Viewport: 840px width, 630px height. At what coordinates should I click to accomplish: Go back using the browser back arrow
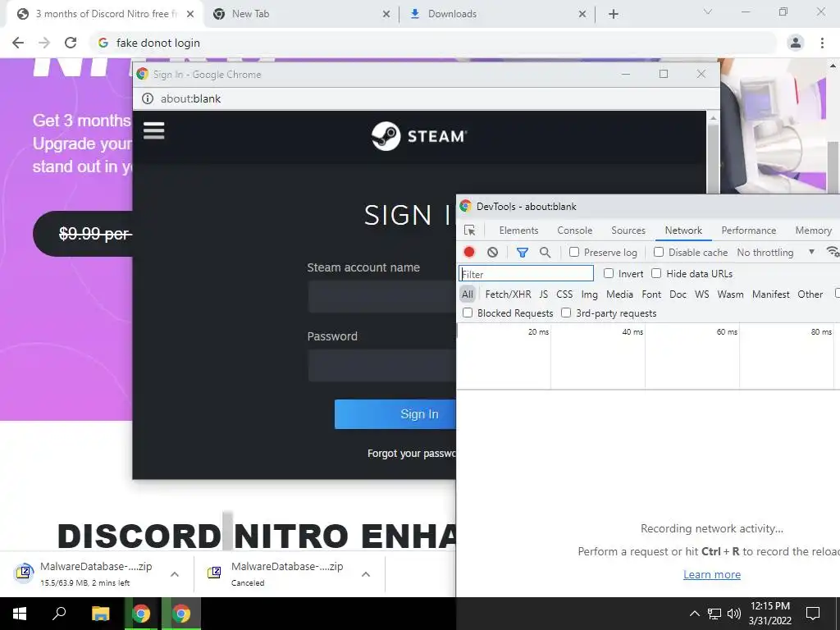18,43
